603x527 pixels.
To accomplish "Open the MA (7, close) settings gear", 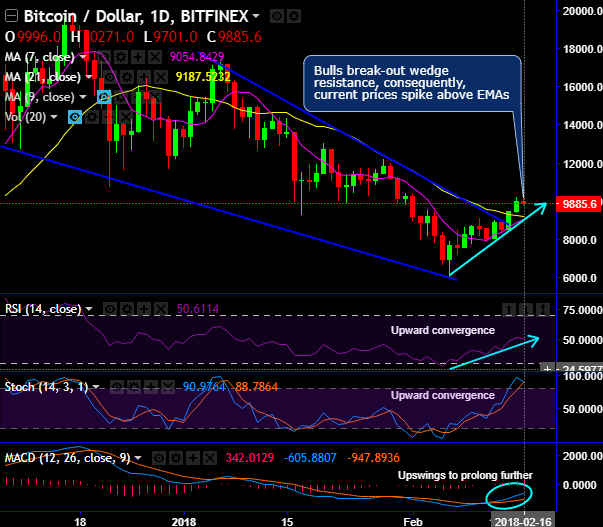I will 121,57.
